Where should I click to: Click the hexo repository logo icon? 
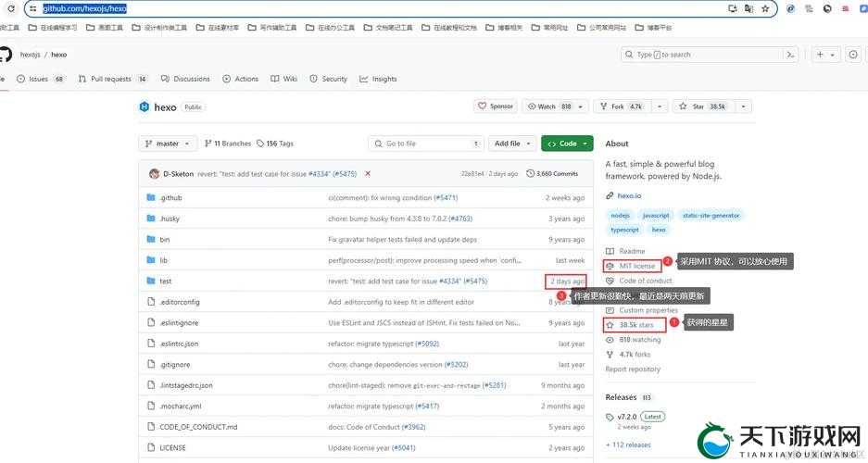tap(144, 106)
